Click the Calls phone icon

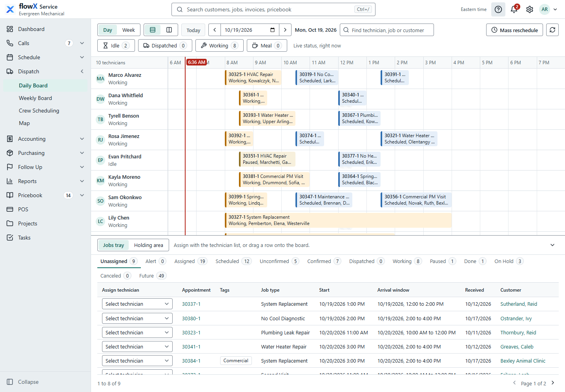[x=10, y=43]
